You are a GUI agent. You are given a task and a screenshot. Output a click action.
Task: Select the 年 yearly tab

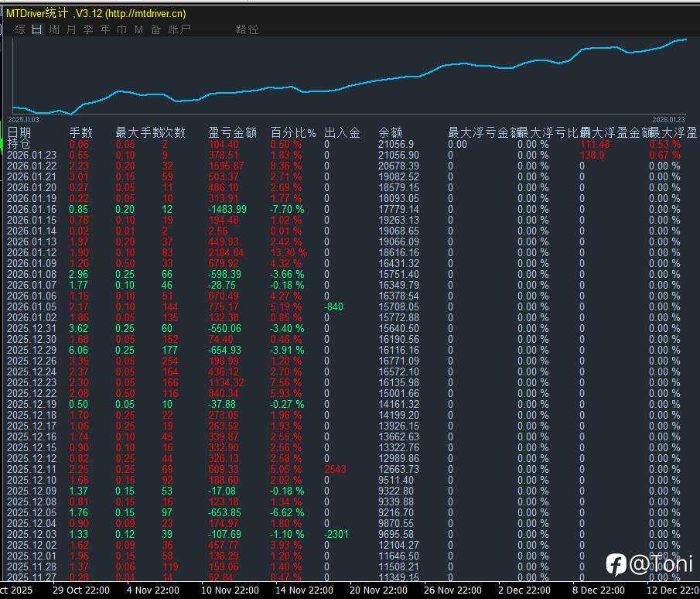click(x=105, y=29)
